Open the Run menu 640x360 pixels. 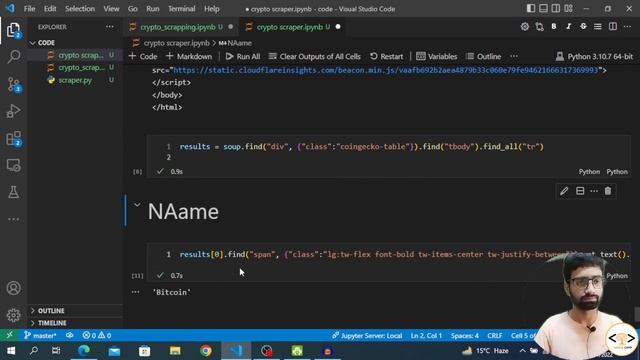point(153,9)
